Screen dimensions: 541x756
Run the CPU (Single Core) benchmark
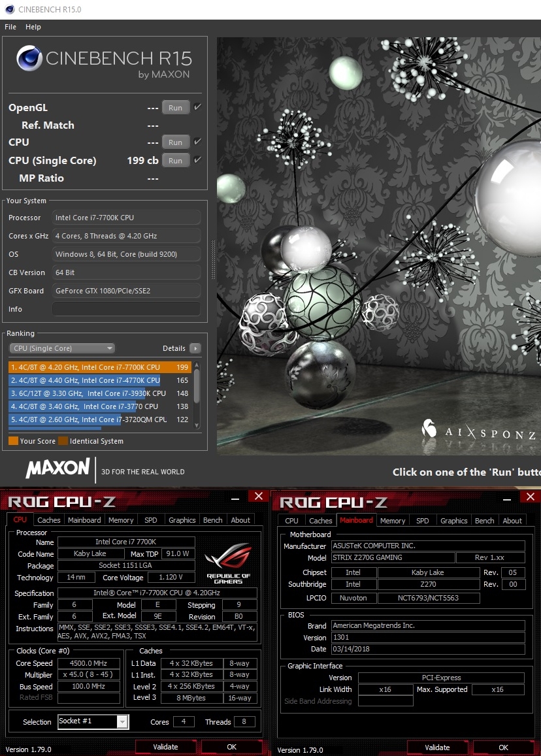click(x=176, y=161)
